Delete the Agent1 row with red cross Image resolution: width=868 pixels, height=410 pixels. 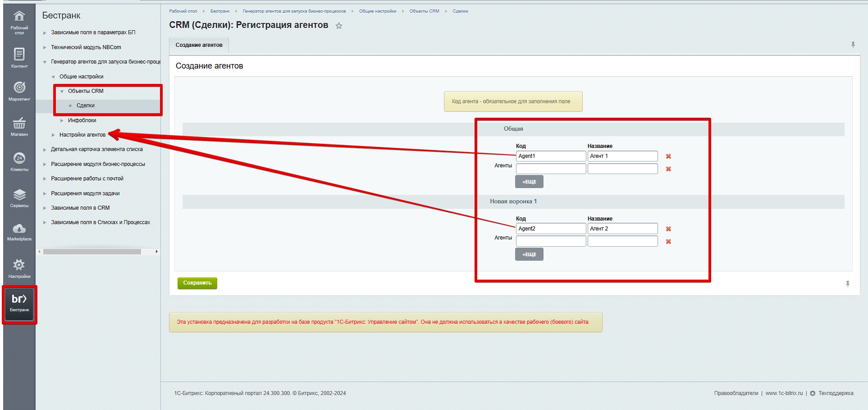point(668,157)
